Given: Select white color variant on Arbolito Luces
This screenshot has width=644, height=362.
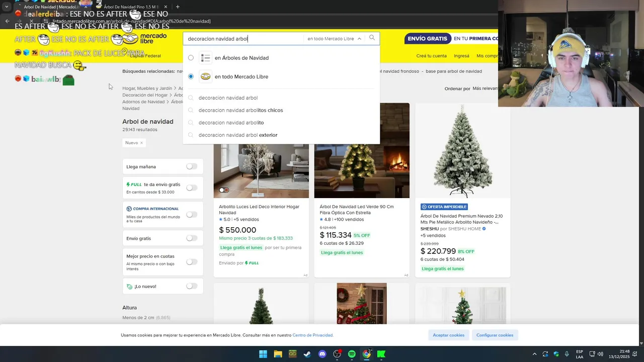Looking at the screenshot, I should 221,190.
